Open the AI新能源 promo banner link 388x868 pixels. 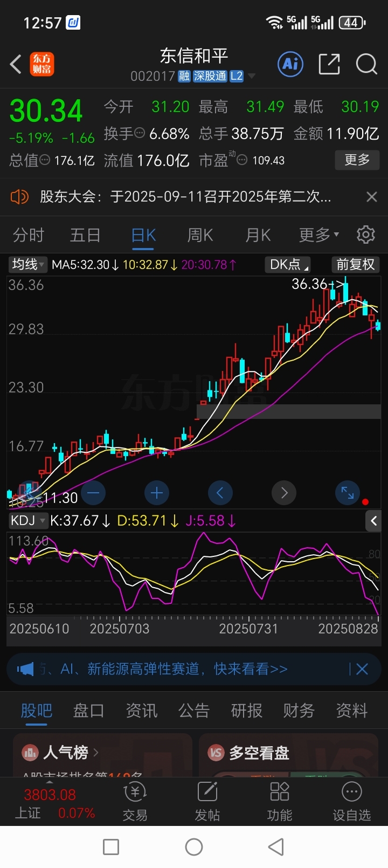(164, 669)
